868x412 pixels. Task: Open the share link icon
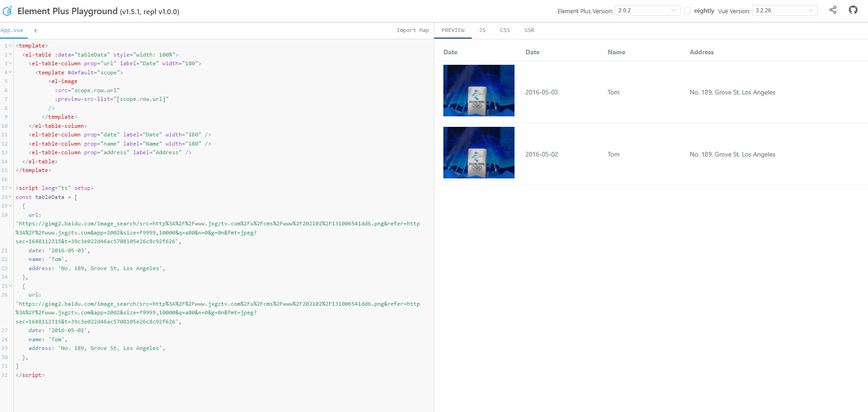click(x=833, y=10)
